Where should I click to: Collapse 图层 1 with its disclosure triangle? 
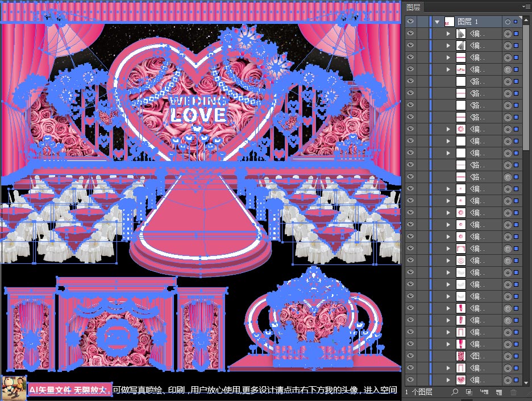click(437, 22)
